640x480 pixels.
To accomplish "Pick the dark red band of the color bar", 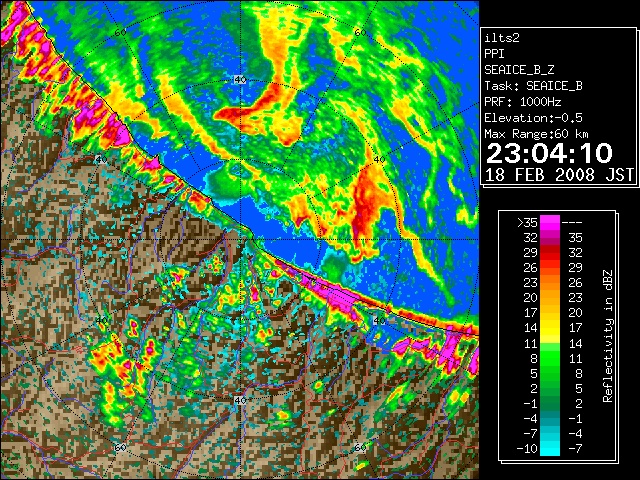I will click(x=550, y=251).
